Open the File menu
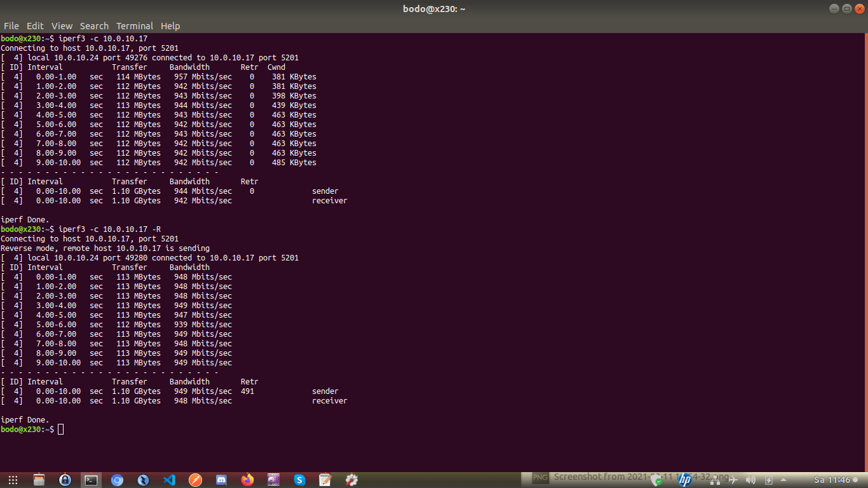 tap(11, 26)
